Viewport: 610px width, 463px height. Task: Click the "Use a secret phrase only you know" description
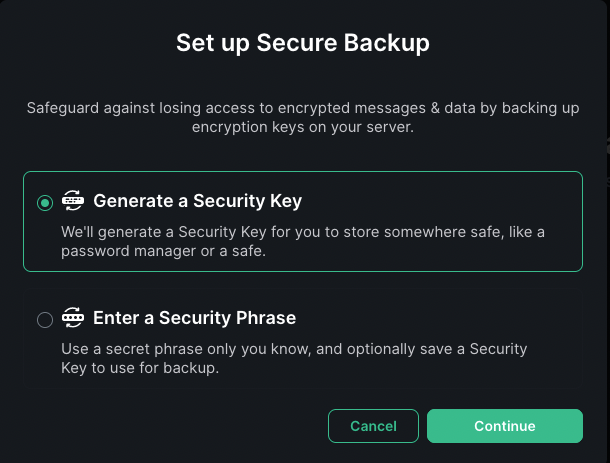coord(294,349)
